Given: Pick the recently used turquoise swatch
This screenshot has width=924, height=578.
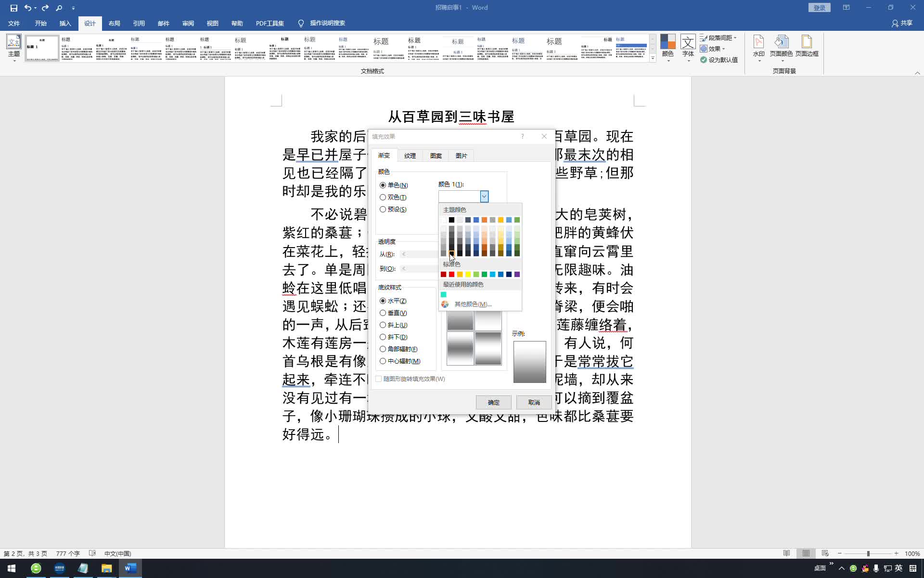Looking at the screenshot, I should [x=443, y=295].
